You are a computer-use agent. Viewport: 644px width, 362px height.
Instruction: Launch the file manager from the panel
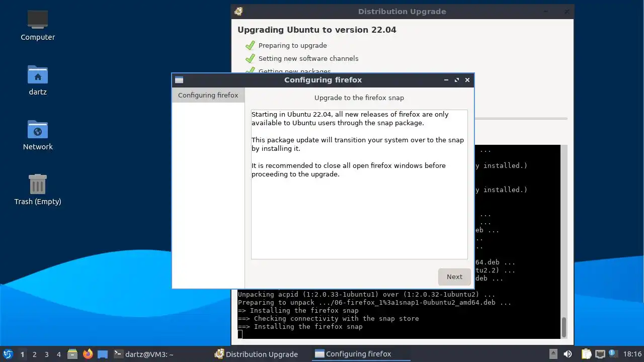tap(72, 354)
